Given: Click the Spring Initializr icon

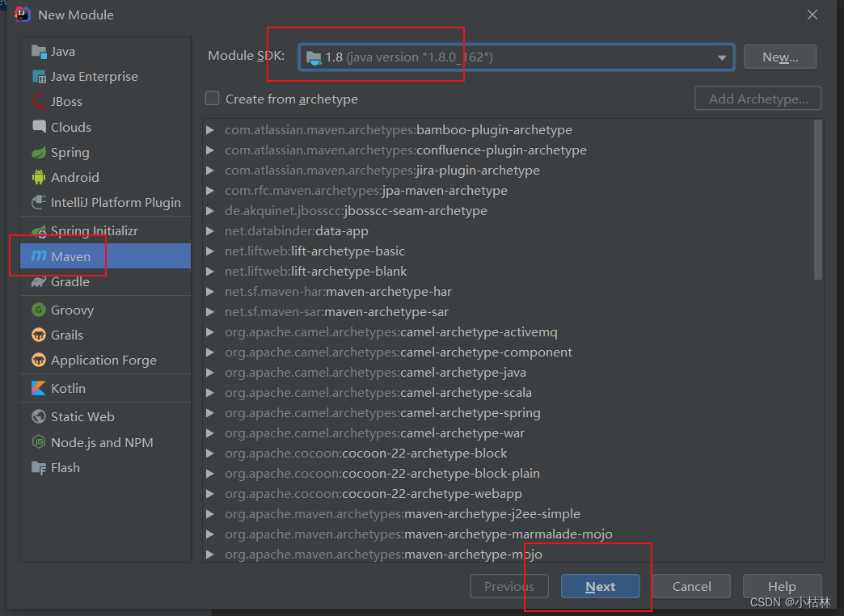Looking at the screenshot, I should coord(39,231).
